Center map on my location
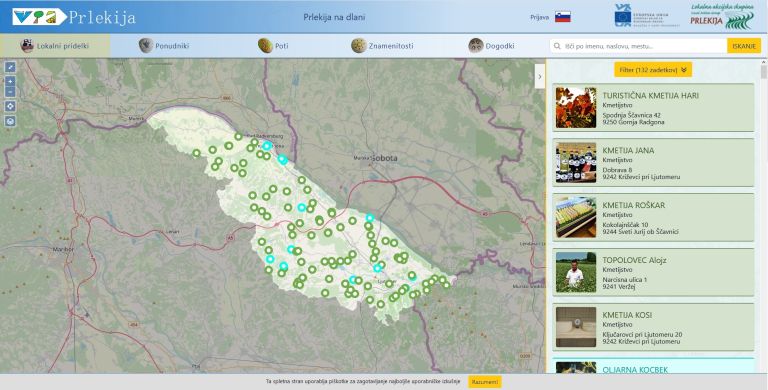The height and width of the screenshot is (390, 768). point(10,106)
